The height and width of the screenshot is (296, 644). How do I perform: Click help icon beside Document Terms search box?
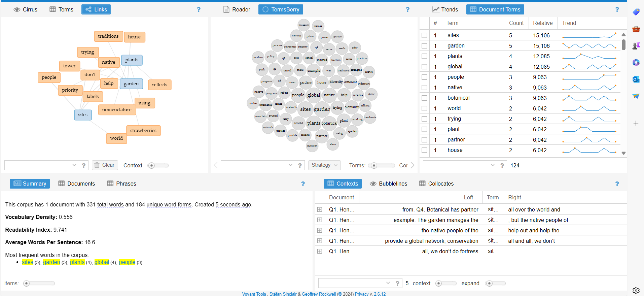tap(502, 165)
